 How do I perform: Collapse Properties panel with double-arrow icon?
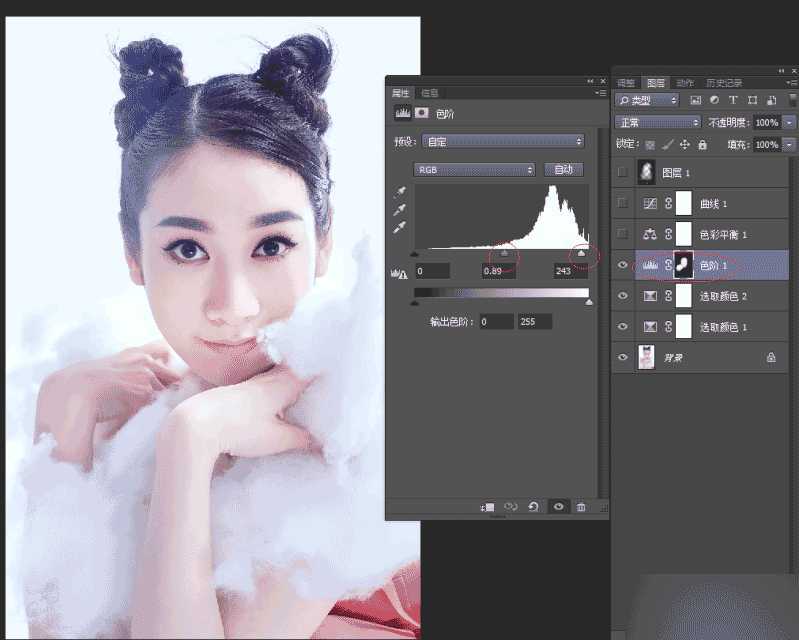pos(590,81)
